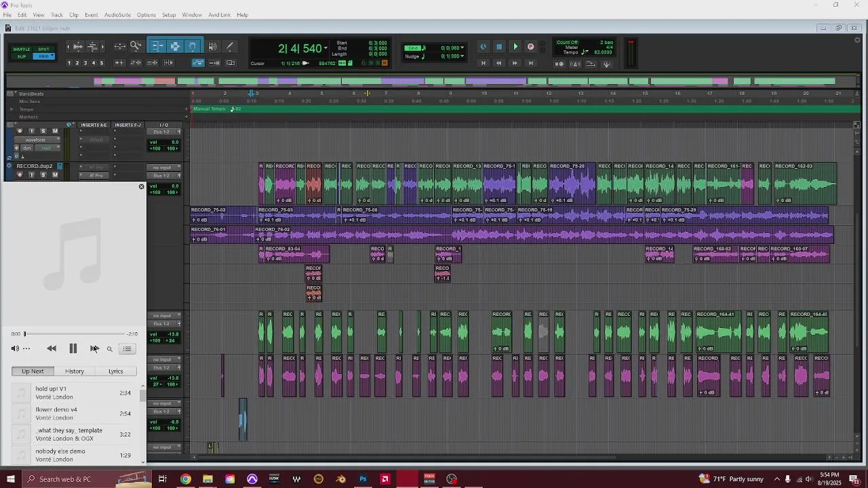Open the nudge value dropdown
The height and width of the screenshot is (488, 868).
(x=463, y=56)
